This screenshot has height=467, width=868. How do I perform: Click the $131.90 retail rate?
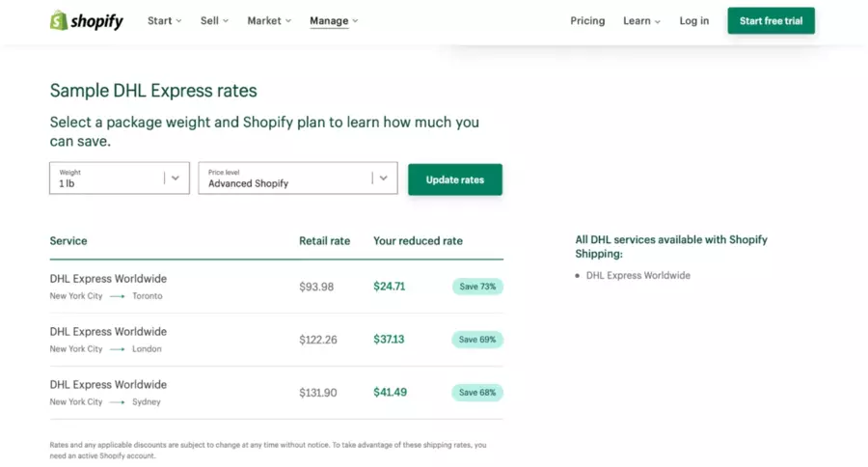317,393
